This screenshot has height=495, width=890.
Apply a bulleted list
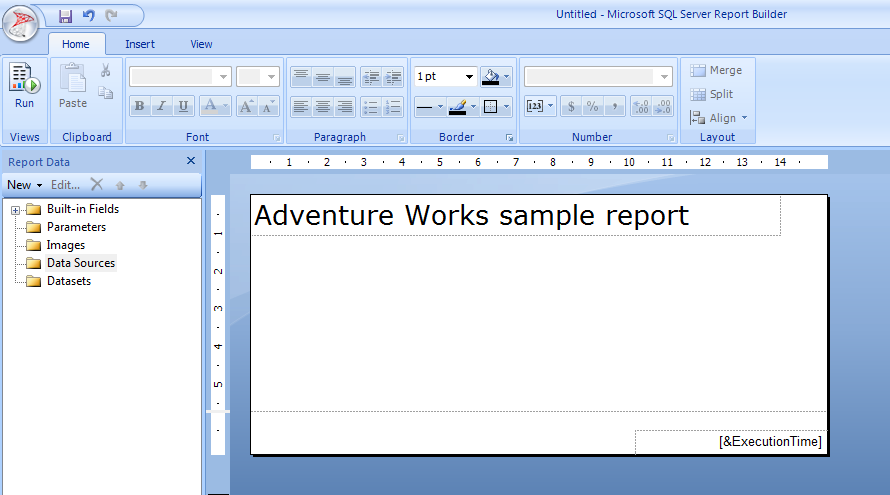pos(371,106)
